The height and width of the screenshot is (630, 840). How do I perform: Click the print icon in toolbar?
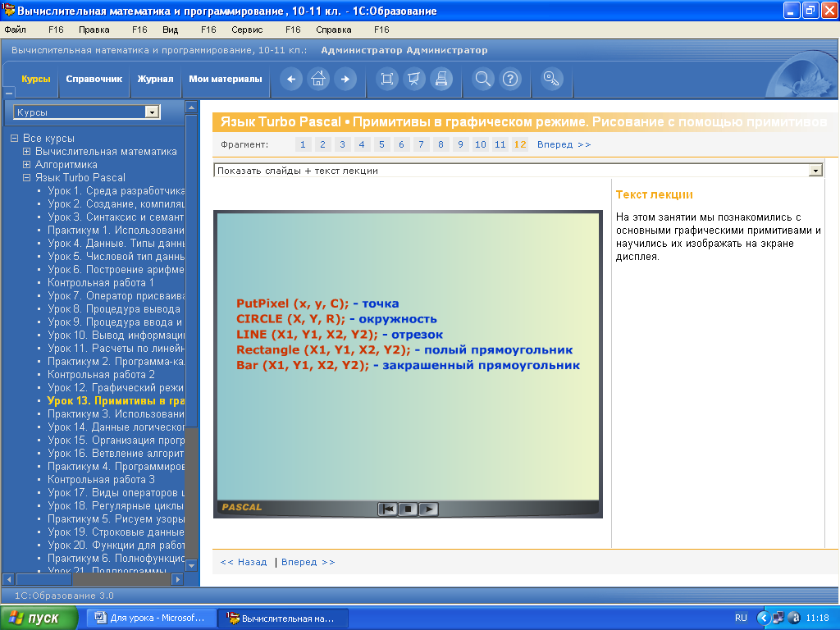[x=441, y=80]
